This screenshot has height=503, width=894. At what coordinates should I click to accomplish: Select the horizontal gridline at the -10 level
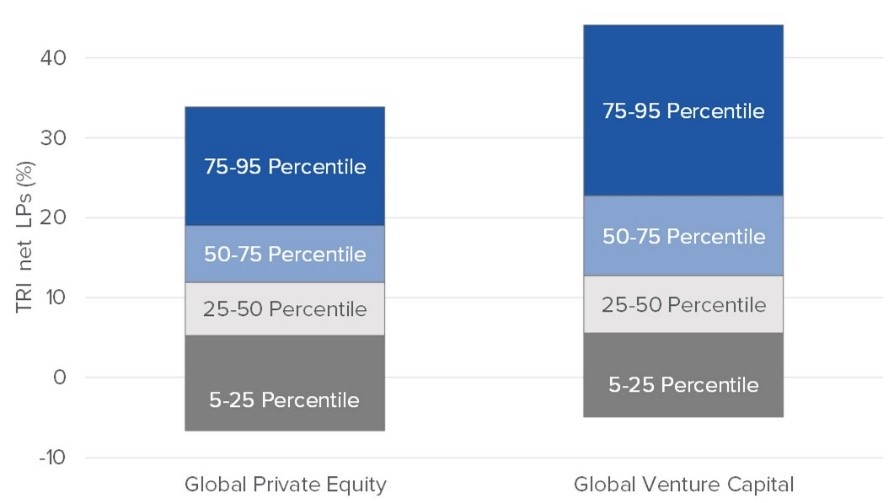pyautogui.click(x=480, y=458)
